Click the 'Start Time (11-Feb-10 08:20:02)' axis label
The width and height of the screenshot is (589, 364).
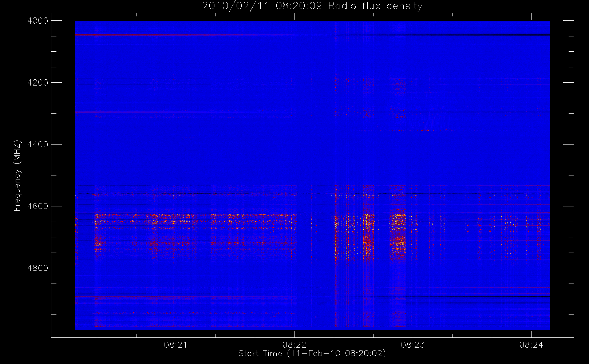(x=312, y=353)
